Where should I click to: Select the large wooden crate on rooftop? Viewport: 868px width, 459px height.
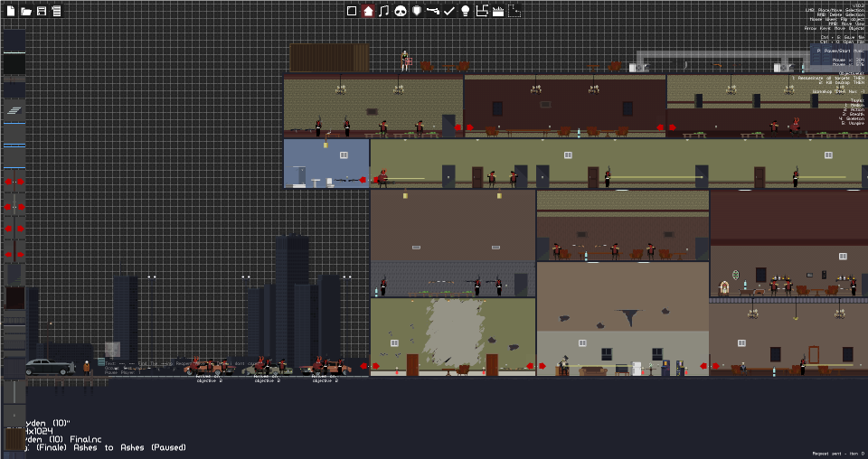coord(329,58)
